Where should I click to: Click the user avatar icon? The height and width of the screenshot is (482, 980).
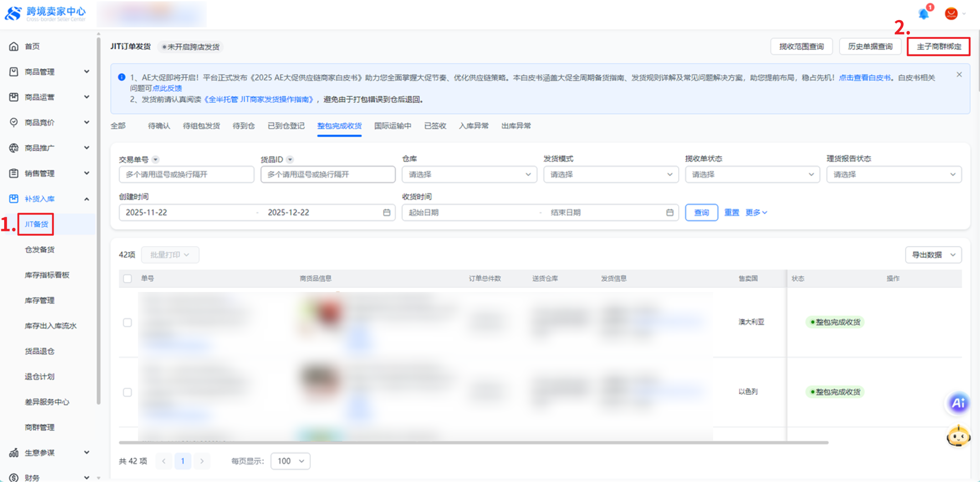pos(951,14)
